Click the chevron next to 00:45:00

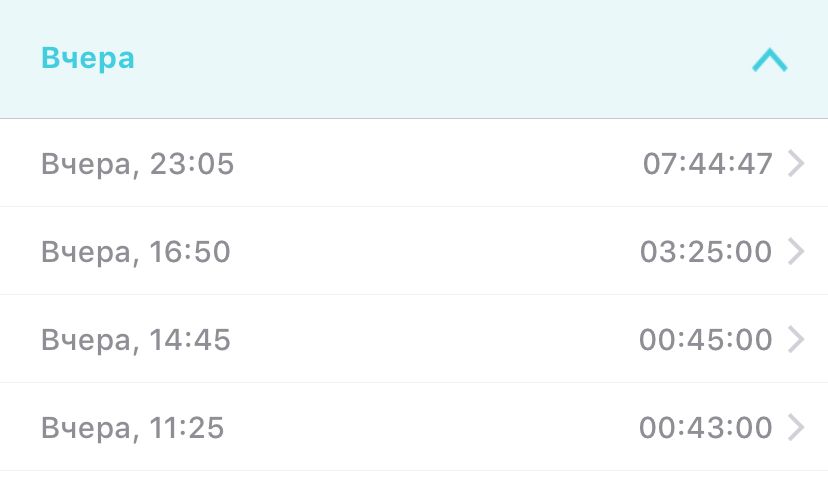point(796,340)
